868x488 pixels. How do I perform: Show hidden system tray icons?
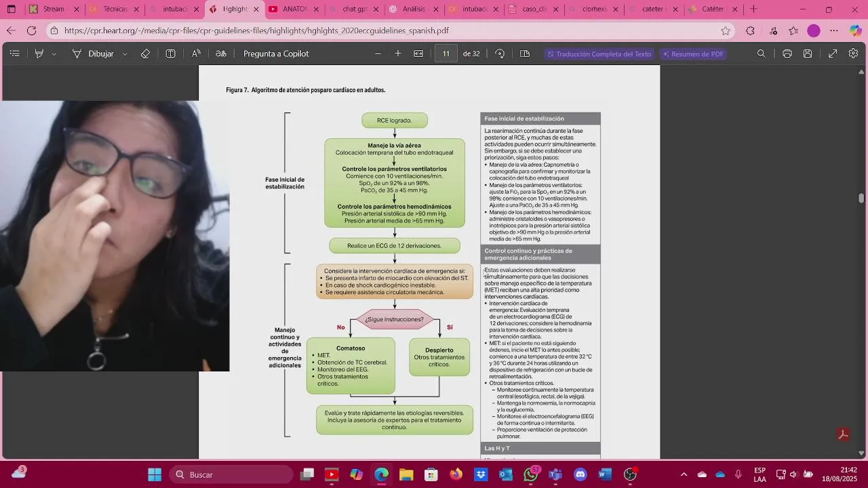[684, 474]
